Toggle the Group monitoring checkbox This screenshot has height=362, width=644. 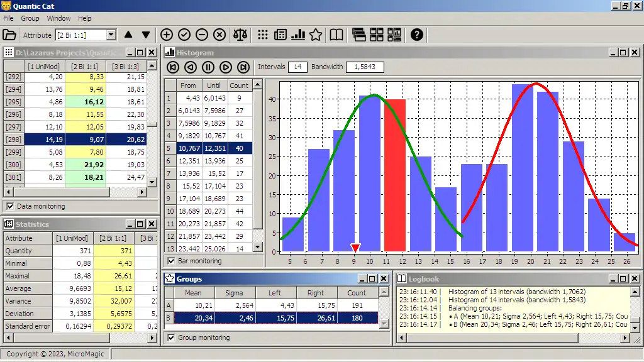click(x=171, y=337)
